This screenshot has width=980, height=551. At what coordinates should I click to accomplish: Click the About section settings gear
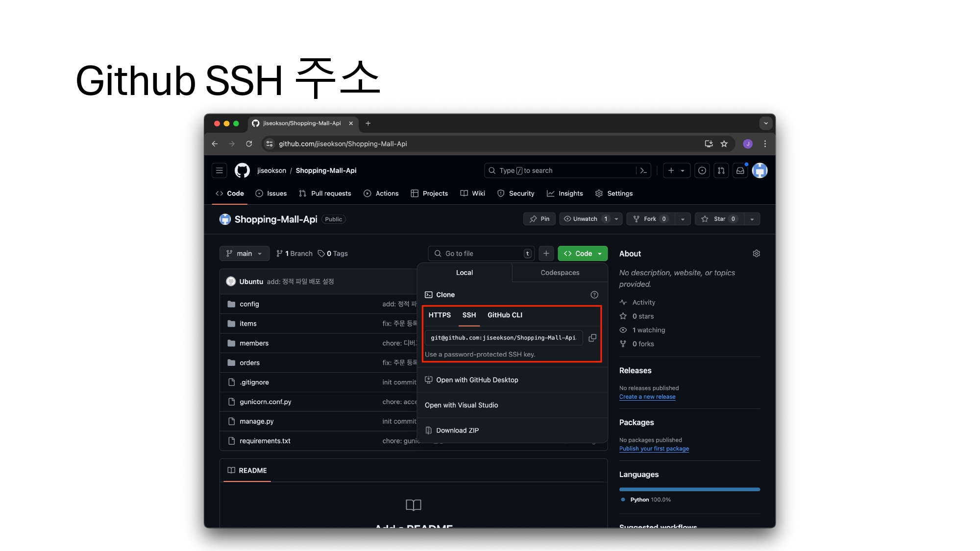(x=756, y=254)
